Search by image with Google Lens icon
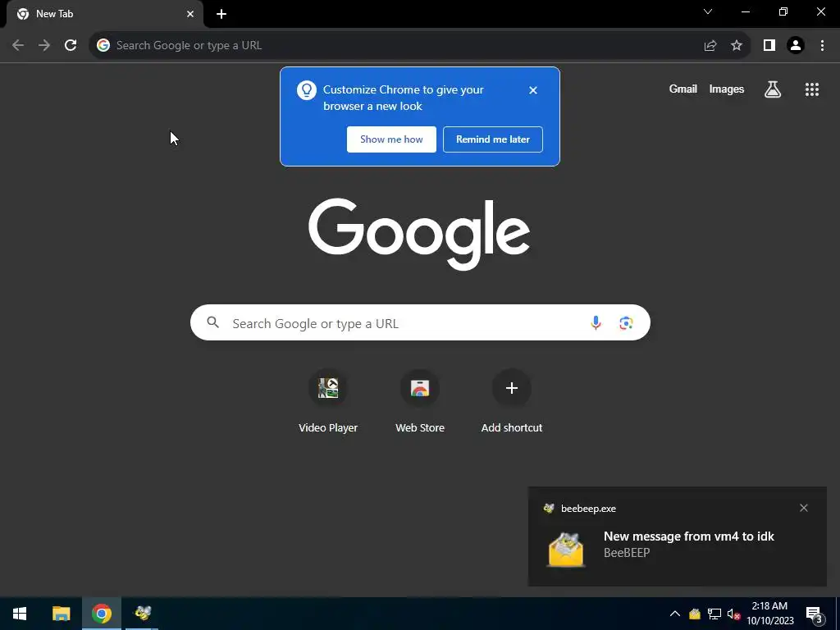The width and height of the screenshot is (840, 630). point(626,322)
